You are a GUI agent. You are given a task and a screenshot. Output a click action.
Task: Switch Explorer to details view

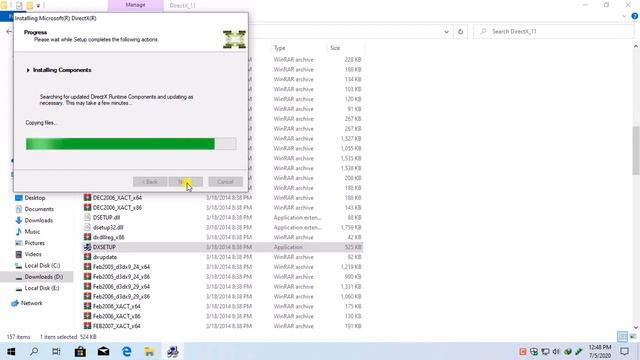[622, 336]
